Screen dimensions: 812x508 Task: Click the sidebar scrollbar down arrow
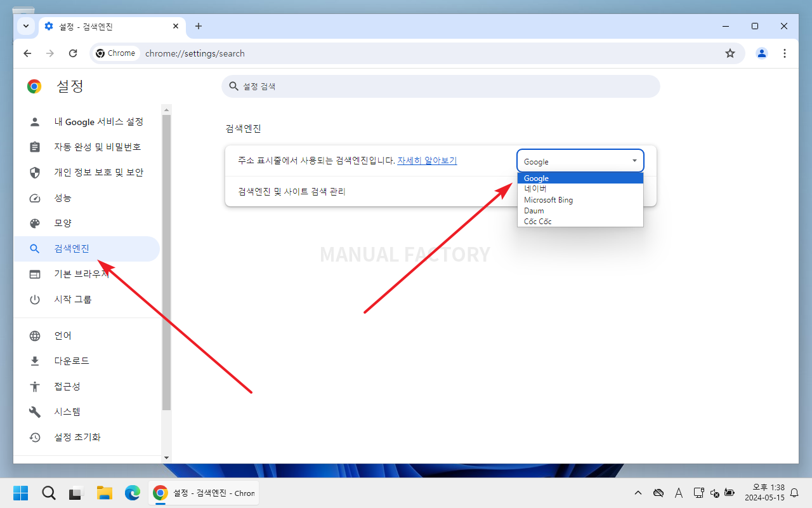click(167, 457)
